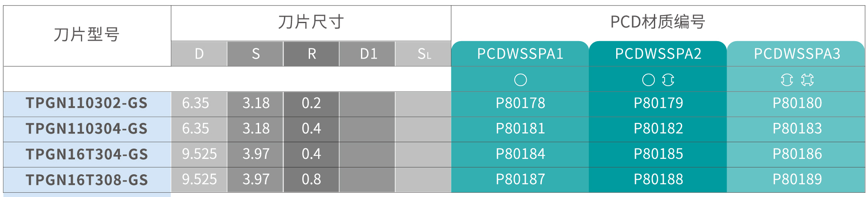Click part number P80182
The height and width of the screenshot is (197, 868).
click(658, 128)
